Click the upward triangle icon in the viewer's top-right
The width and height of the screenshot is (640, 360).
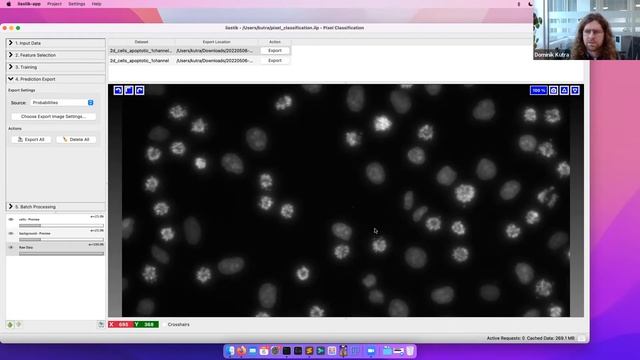click(x=564, y=90)
